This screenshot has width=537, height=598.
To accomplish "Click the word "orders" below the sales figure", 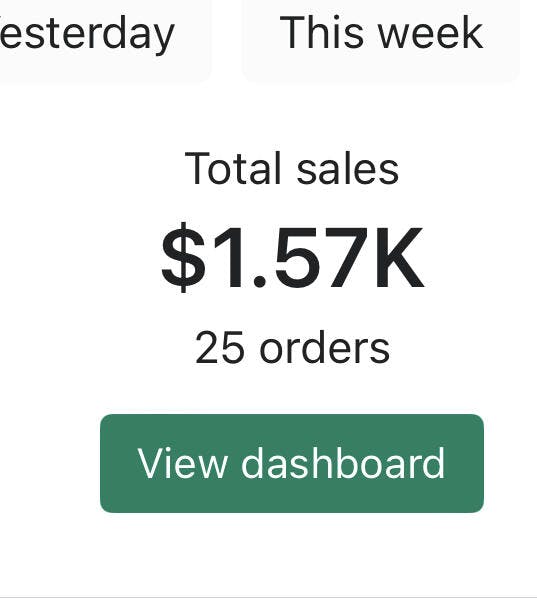I will 325,348.
